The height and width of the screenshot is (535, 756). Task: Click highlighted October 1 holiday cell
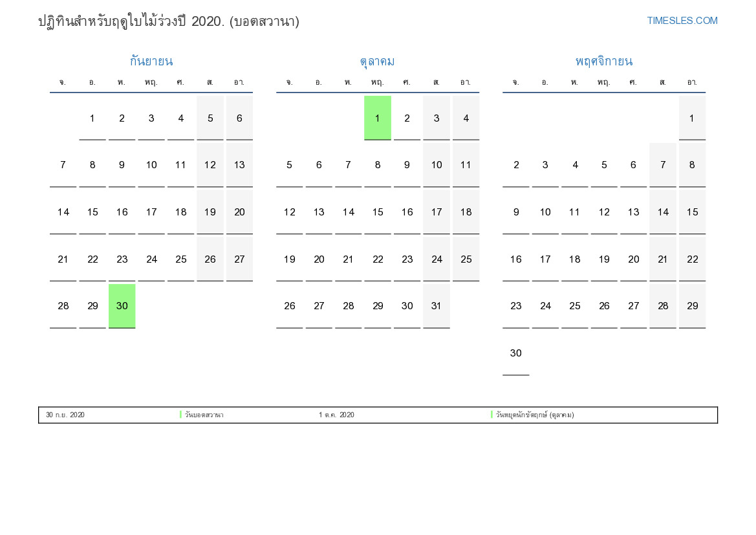(x=378, y=118)
